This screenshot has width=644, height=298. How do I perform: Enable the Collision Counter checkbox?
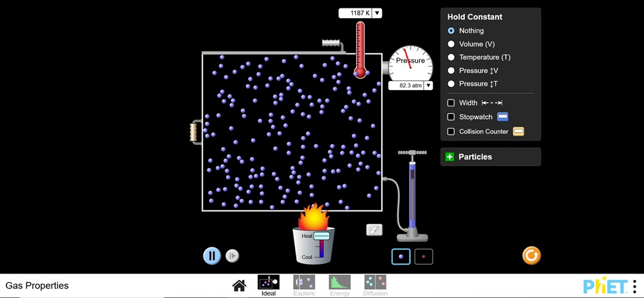click(x=451, y=131)
